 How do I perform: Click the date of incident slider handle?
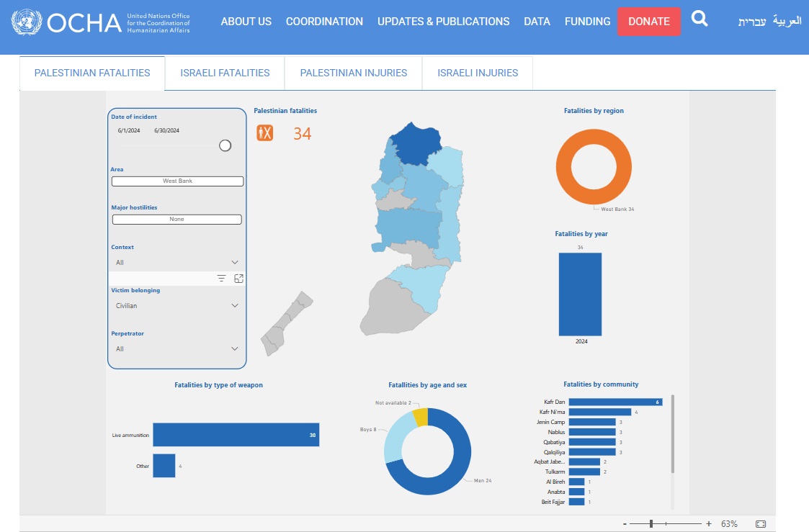pos(225,145)
